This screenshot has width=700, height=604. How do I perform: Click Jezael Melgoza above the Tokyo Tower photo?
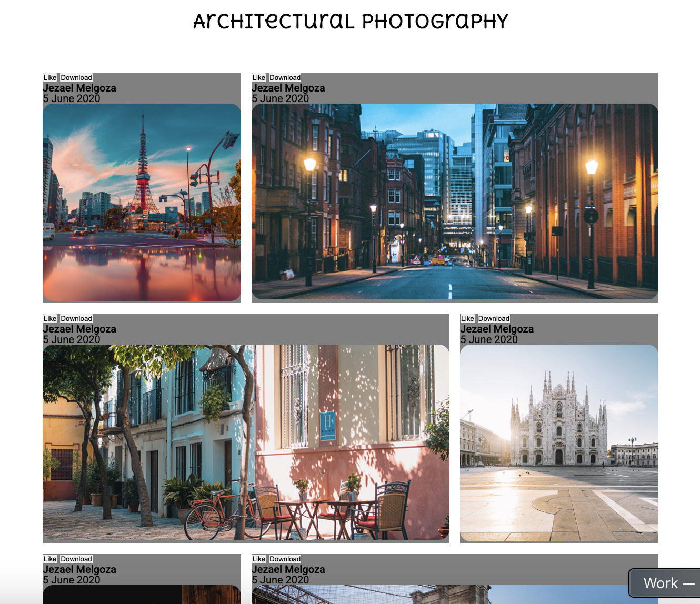coord(79,88)
